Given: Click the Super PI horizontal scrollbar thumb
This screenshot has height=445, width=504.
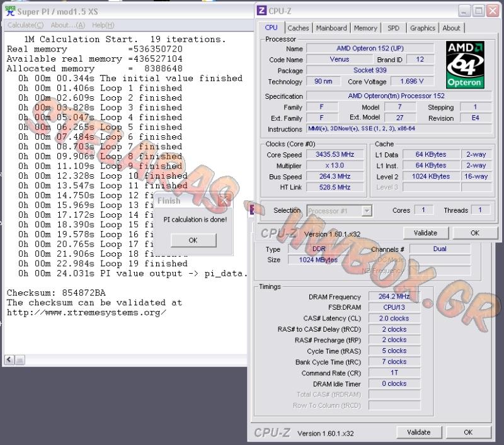Looking at the screenshot, I should (20, 359).
